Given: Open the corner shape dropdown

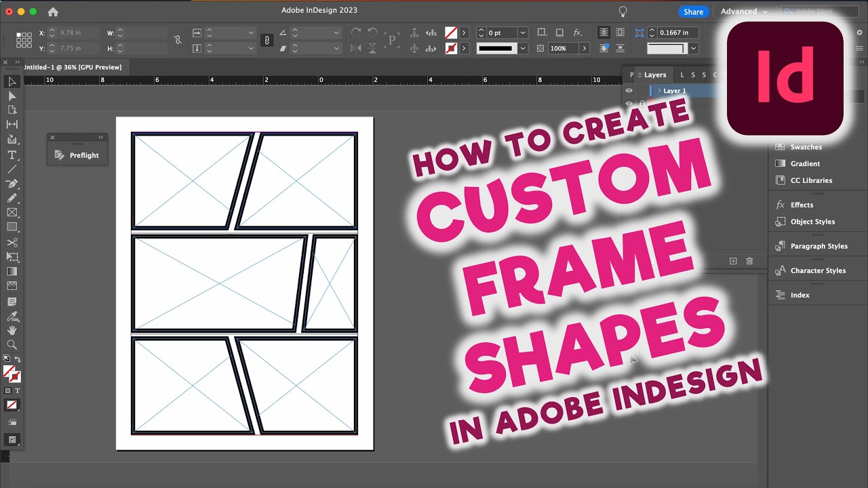Looking at the screenshot, I should 694,49.
